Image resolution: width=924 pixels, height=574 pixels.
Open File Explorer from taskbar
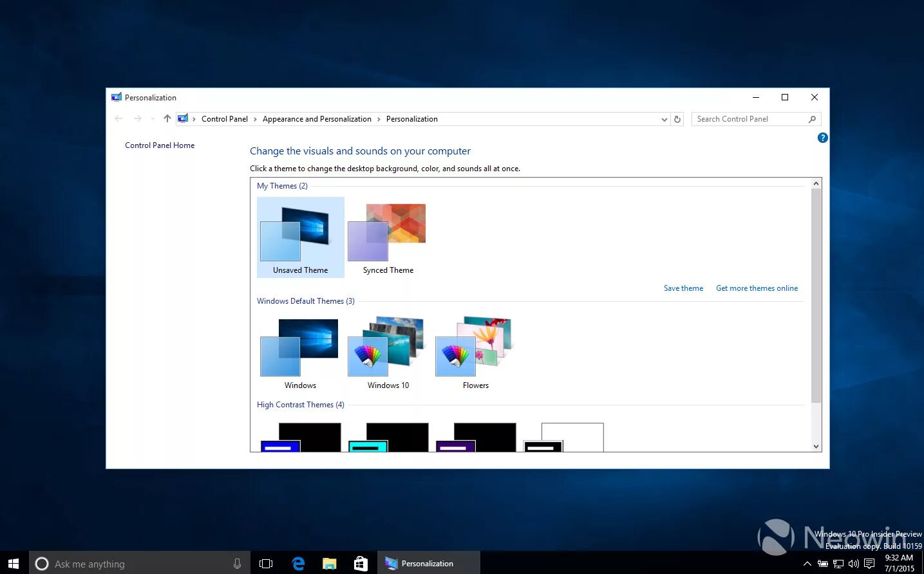click(330, 564)
